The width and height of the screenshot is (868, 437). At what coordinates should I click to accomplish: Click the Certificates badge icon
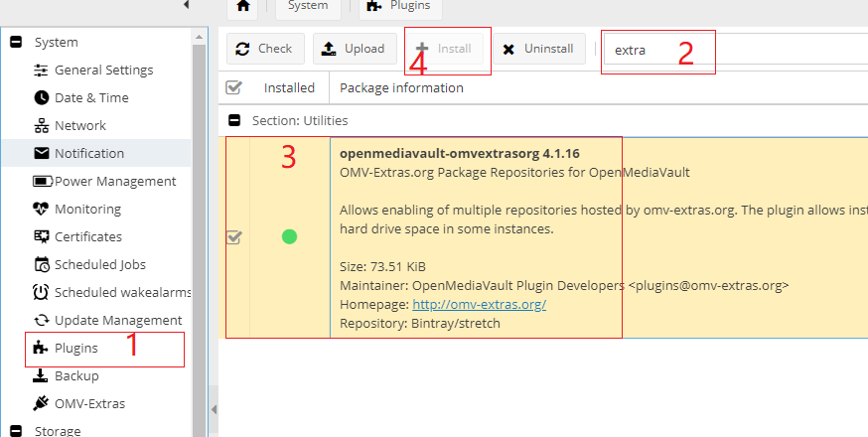click(41, 236)
